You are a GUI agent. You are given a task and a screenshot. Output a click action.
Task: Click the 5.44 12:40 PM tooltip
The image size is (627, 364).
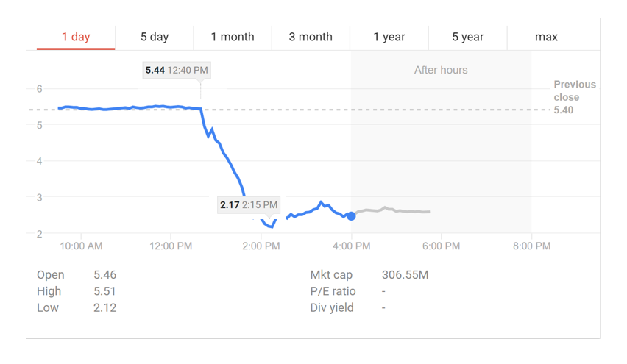click(177, 71)
